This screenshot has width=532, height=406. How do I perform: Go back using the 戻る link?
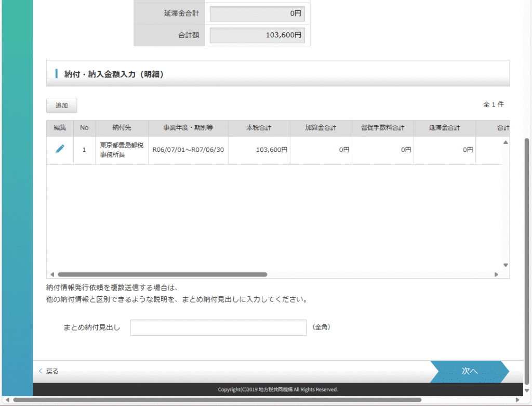[x=49, y=371]
